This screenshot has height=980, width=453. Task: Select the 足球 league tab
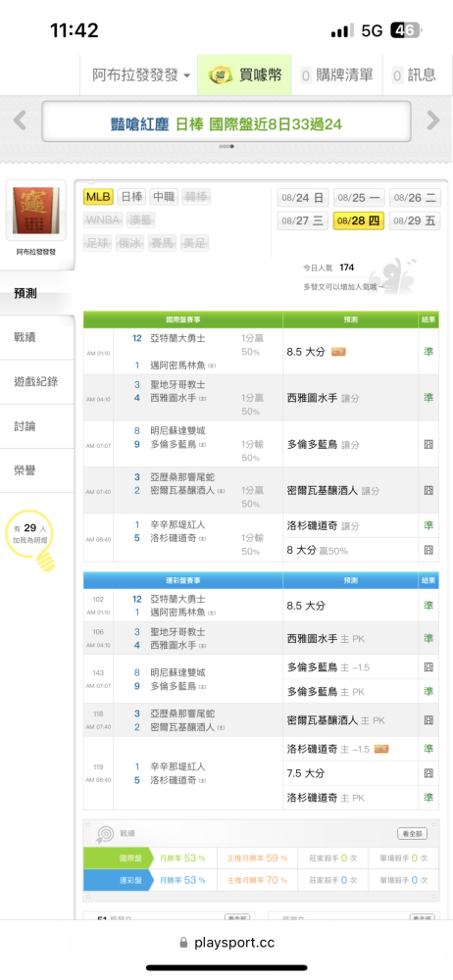pos(98,243)
